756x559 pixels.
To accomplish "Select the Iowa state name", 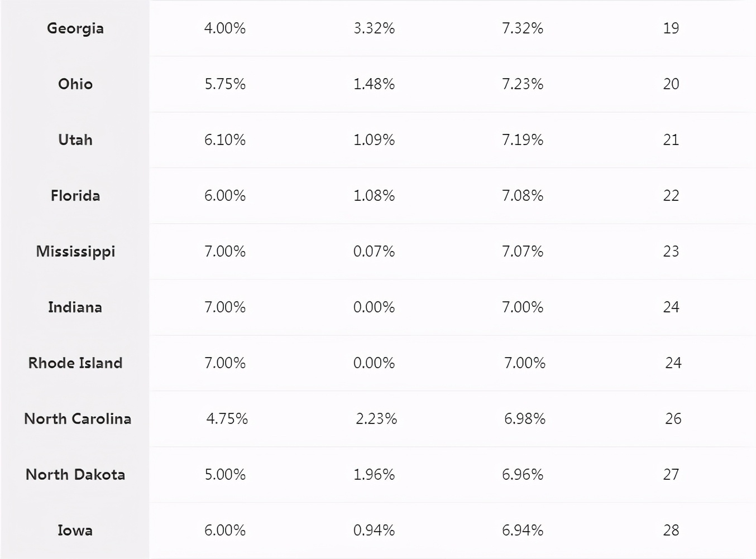I will [x=75, y=531].
